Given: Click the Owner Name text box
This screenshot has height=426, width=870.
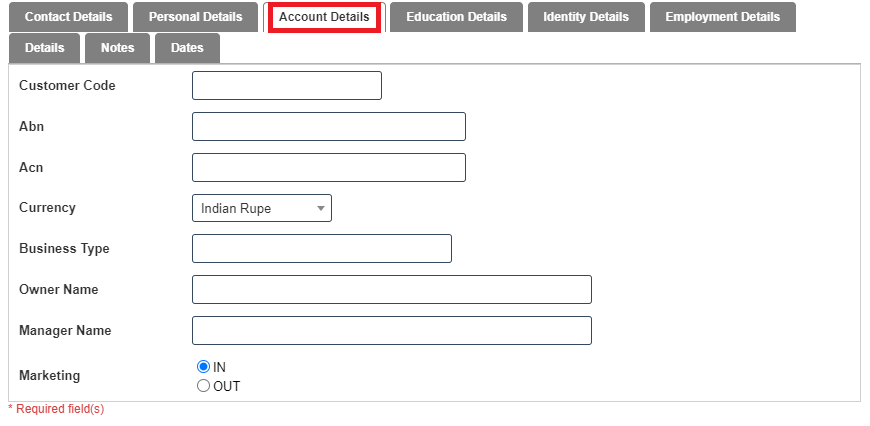Looking at the screenshot, I should [392, 290].
